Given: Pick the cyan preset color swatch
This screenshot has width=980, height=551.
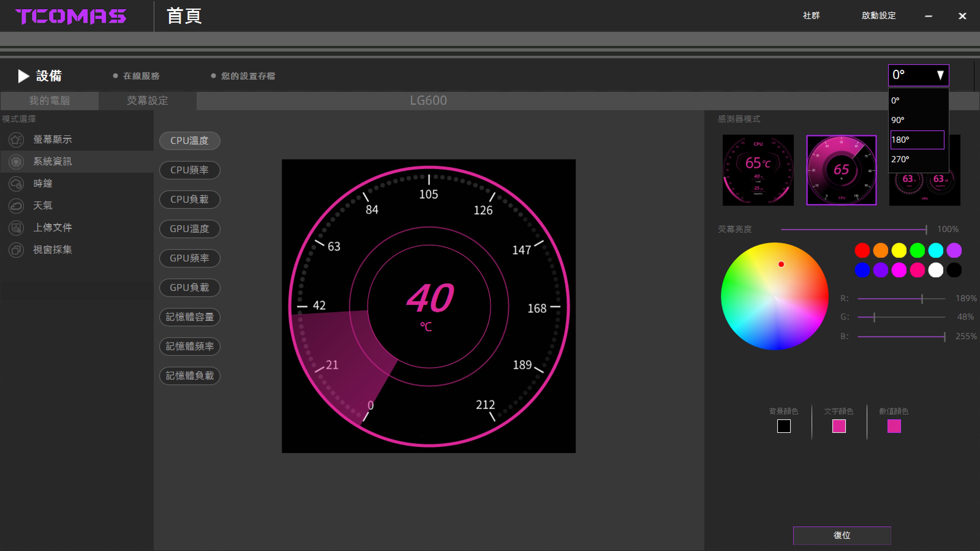Looking at the screenshot, I should pyautogui.click(x=936, y=250).
